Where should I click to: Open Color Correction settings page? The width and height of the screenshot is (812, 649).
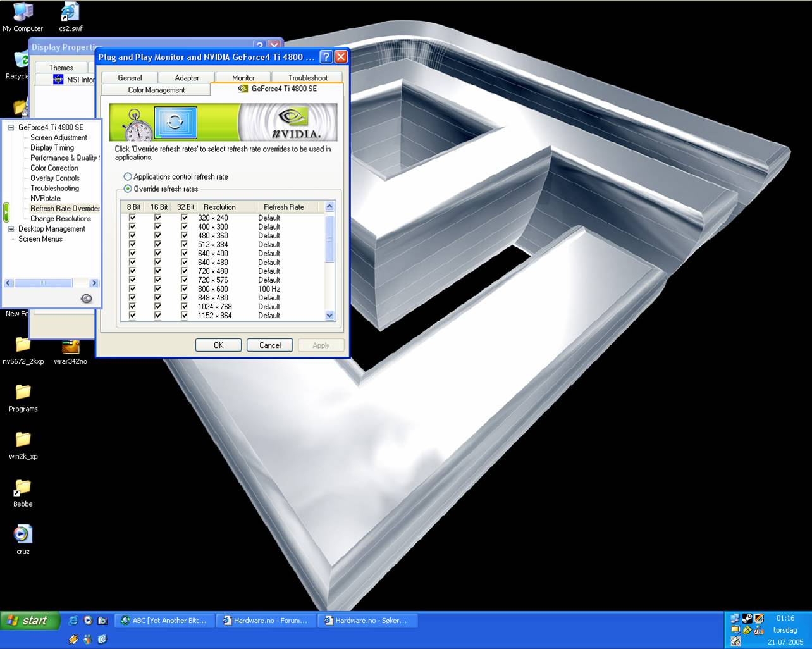pos(54,168)
